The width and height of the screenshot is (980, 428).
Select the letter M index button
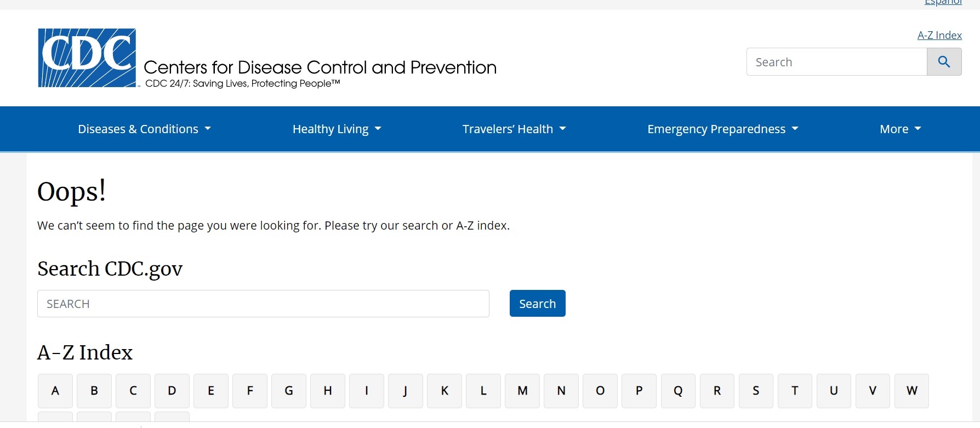tap(522, 391)
